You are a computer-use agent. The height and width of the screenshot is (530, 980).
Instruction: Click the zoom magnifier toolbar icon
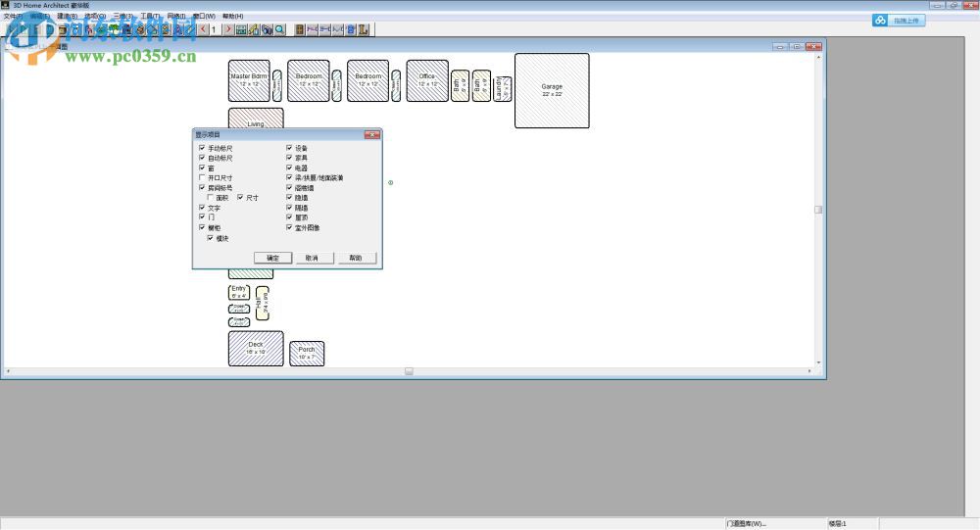280,29
